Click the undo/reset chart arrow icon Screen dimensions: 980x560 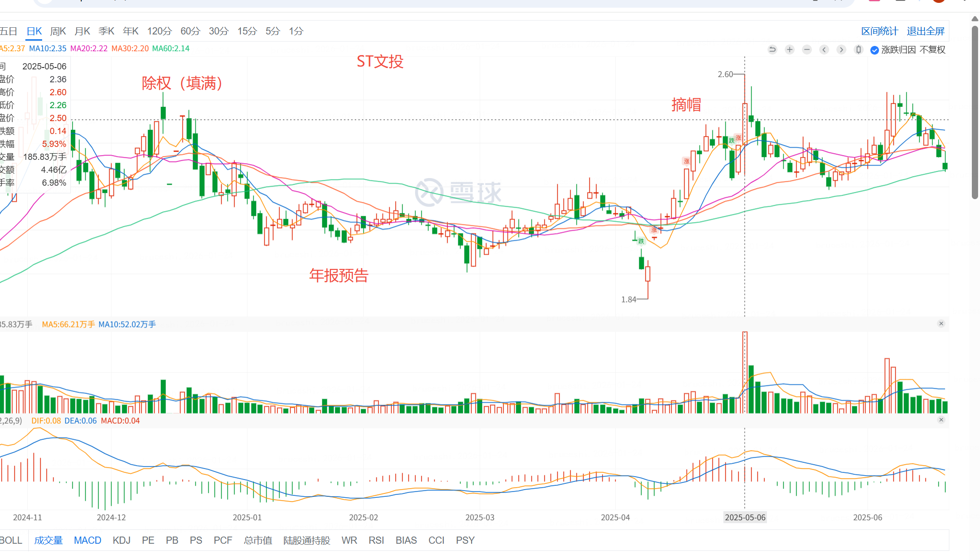[772, 50]
